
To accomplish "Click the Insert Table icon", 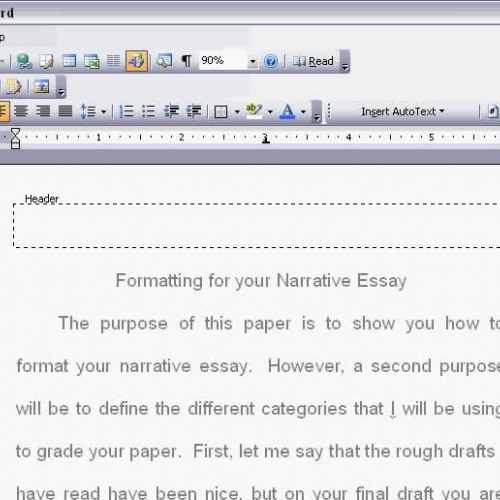I will pyautogui.click(x=69, y=61).
